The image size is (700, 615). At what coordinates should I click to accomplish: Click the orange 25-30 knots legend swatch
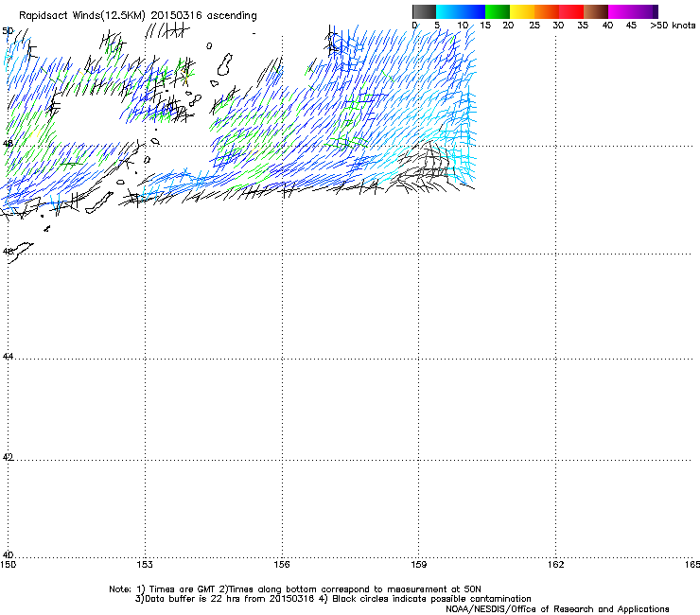547,11
